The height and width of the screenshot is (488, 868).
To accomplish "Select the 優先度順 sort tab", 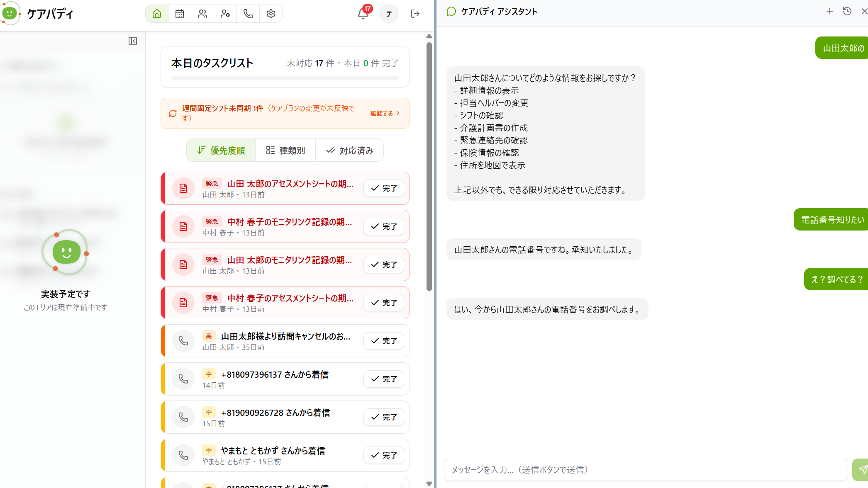I will pos(221,150).
